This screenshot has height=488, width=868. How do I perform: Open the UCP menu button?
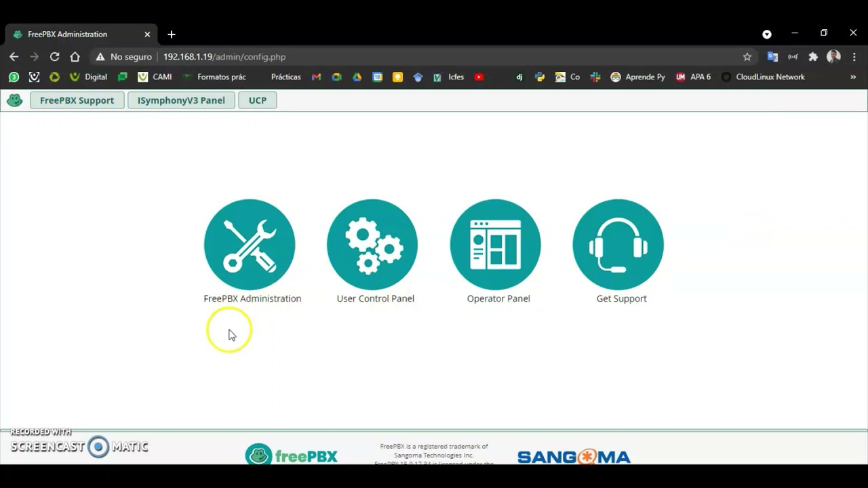point(258,100)
